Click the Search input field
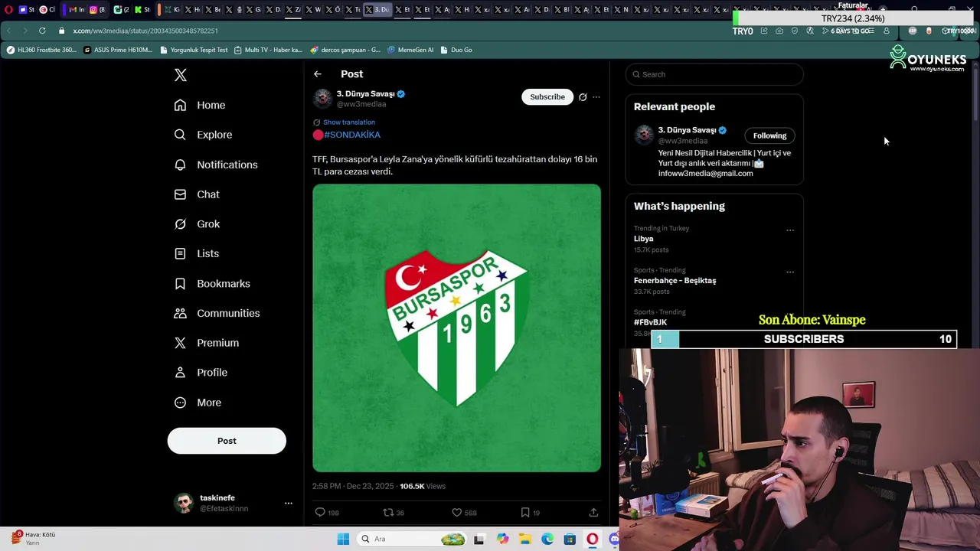The image size is (980, 551). 714,74
